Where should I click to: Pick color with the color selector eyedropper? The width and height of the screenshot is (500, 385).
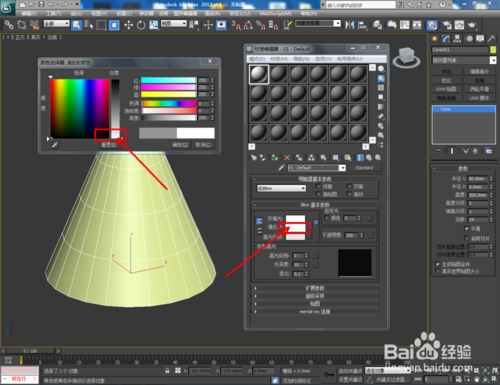click(55, 145)
